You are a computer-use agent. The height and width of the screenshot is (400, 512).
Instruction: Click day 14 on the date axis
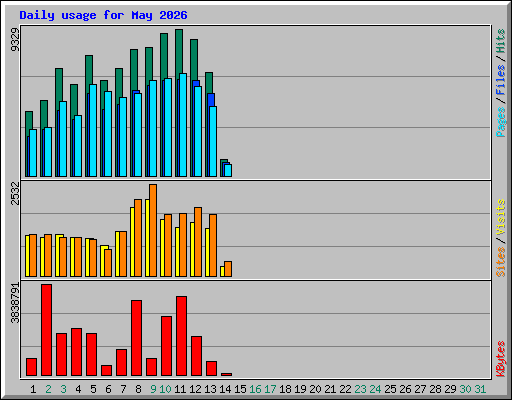pos(225,389)
